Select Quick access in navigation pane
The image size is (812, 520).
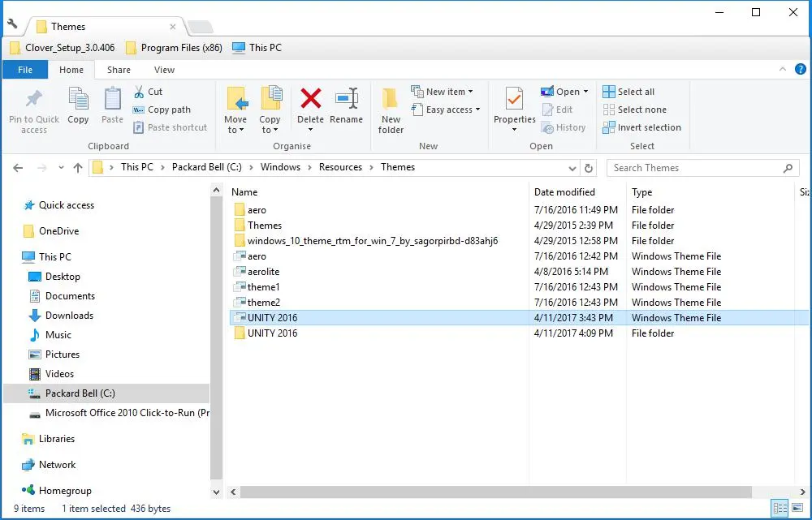(58, 205)
